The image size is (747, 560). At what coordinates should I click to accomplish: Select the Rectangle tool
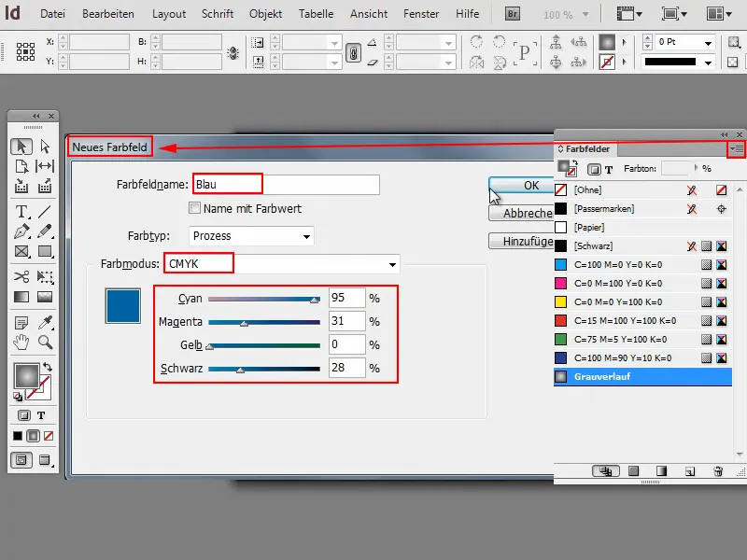tap(45, 251)
